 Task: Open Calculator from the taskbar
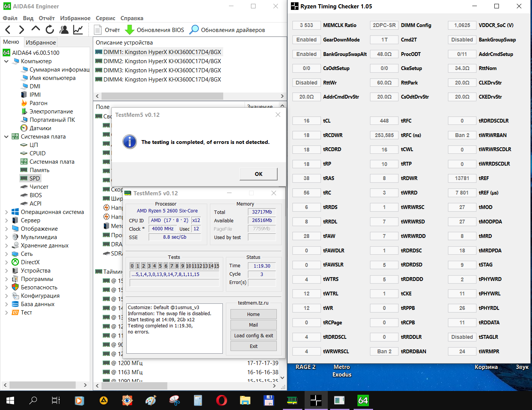point(198,400)
